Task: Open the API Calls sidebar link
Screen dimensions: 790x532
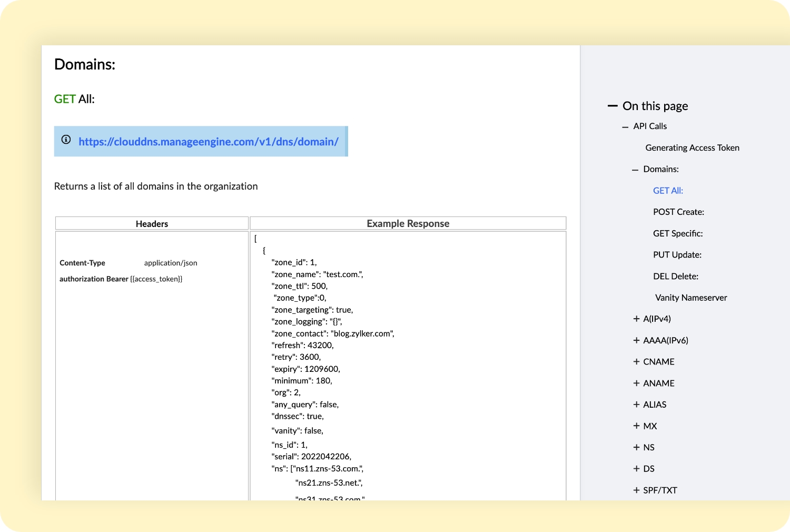Action: (650, 126)
